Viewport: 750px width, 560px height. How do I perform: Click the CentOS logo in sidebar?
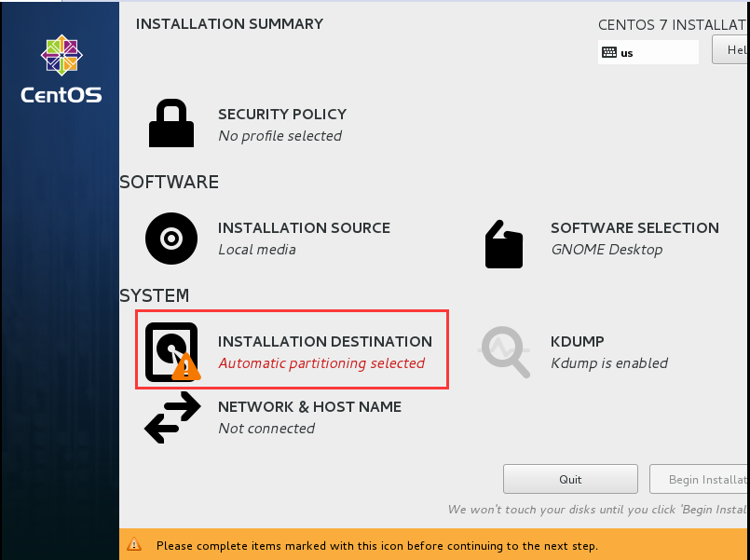click(61, 69)
